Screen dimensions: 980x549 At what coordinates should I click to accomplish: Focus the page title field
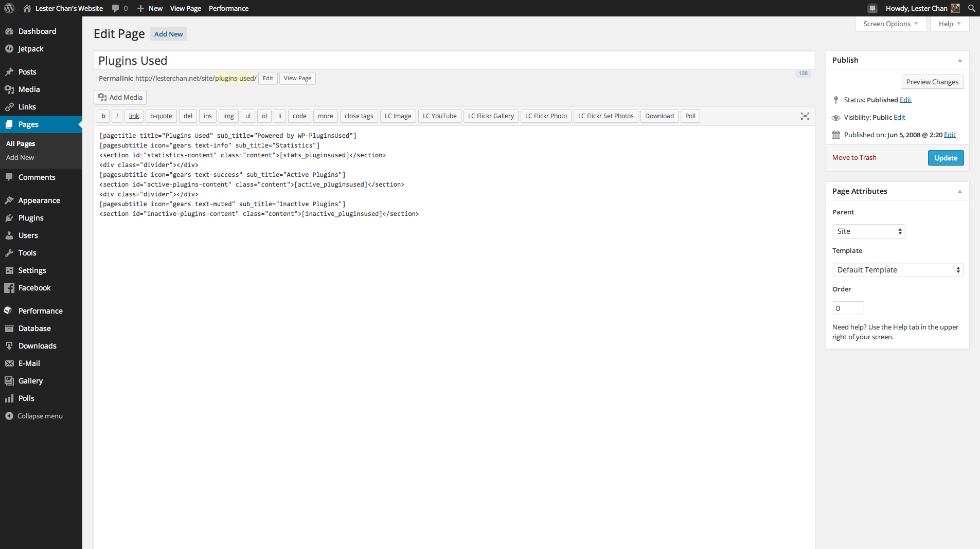(454, 61)
